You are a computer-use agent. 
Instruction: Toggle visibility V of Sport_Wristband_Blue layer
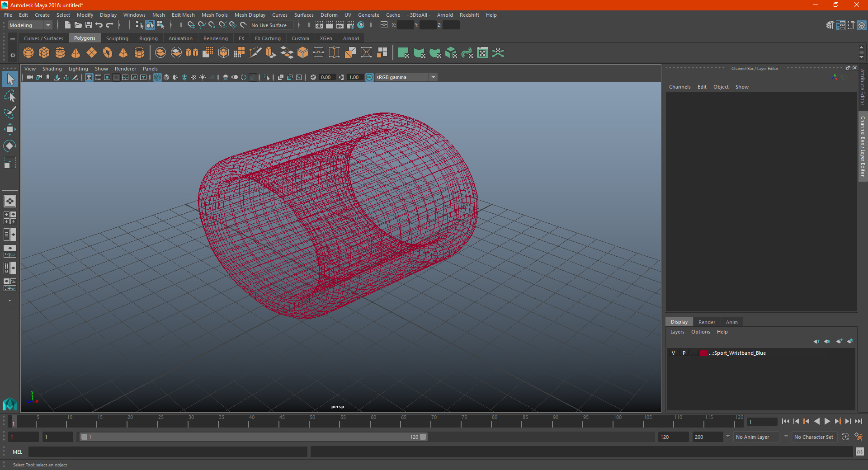(x=673, y=353)
